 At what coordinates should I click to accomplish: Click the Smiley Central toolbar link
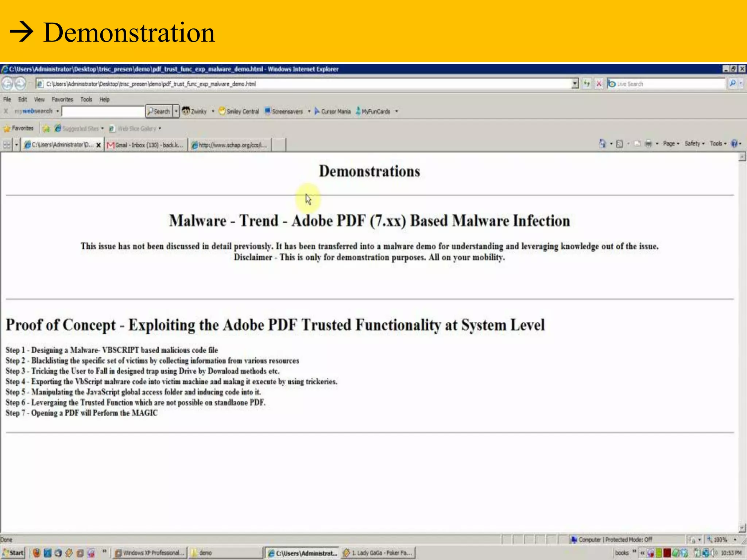(239, 112)
